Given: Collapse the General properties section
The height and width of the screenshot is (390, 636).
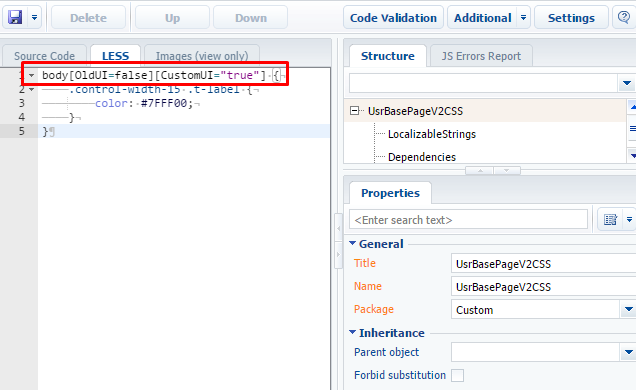Looking at the screenshot, I should pos(352,243).
